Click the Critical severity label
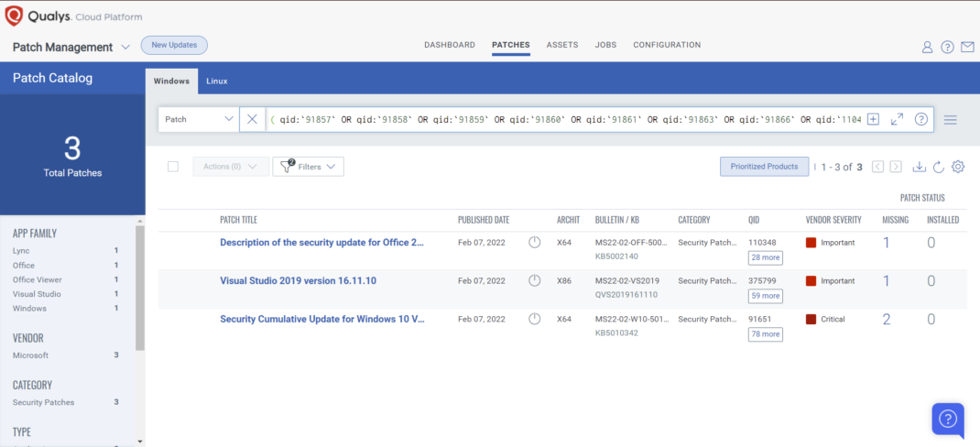The width and height of the screenshot is (980, 447). [833, 319]
